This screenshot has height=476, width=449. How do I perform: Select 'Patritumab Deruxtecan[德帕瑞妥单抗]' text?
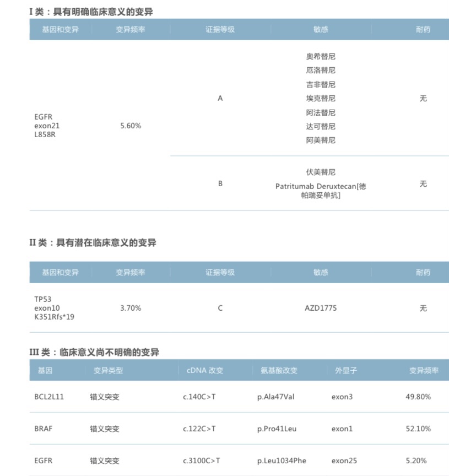(x=321, y=191)
